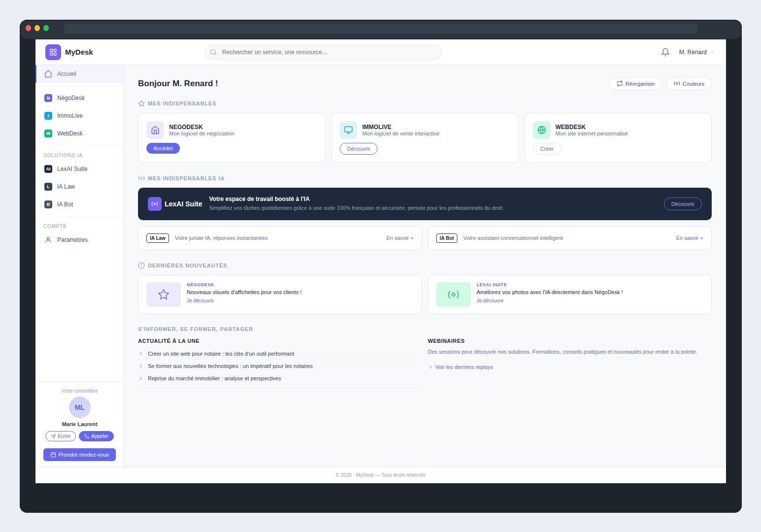
Task: Open IA Bot from the sidebar
Action: coord(80,204)
